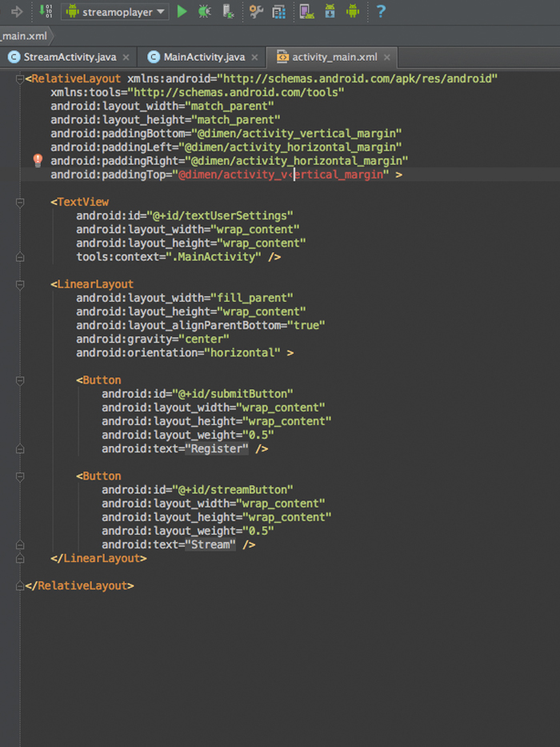Screen dimensions: 560x747
Task: Close the MainActivity.java editor tab
Action: pyautogui.click(x=255, y=58)
